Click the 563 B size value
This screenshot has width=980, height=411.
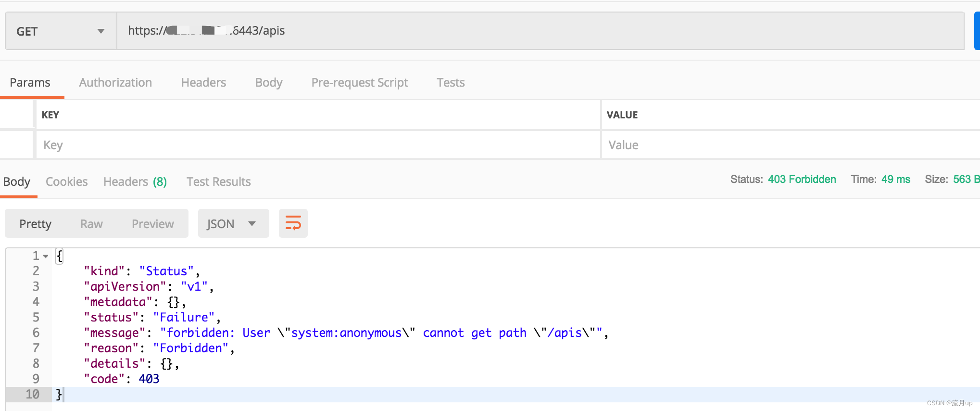(966, 180)
